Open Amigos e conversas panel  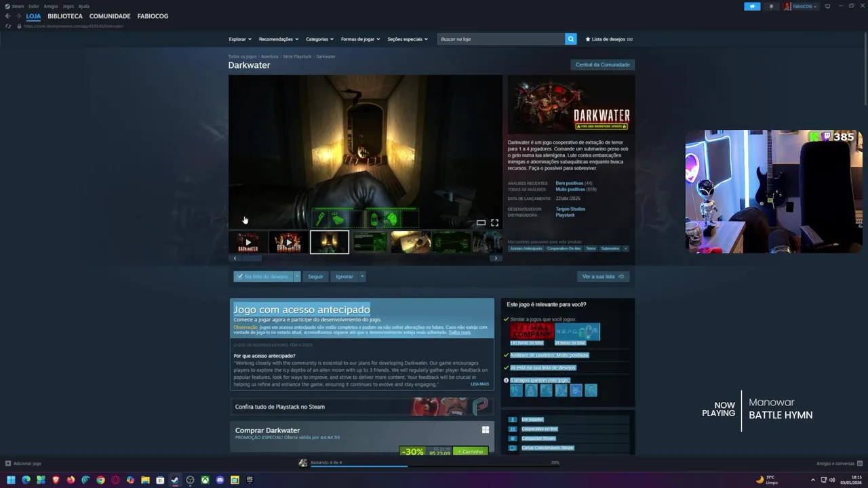click(x=838, y=464)
